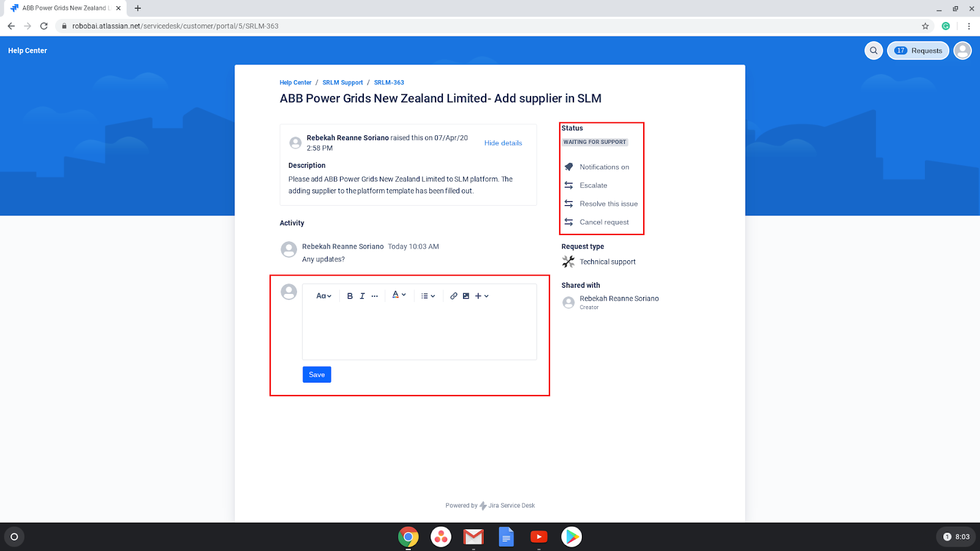This screenshot has height=551, width=980.
Task: Toggle Notifications on
Action: point(604,167)
